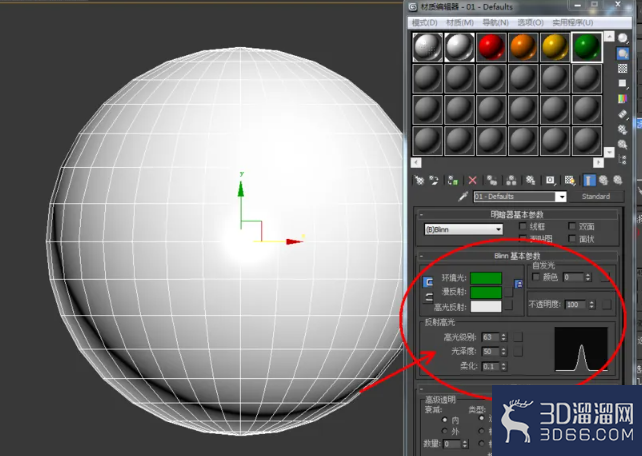Image resolution: width=642 pixels, height=456 pixels.
Task: Open the 01 - Defaults material name dropdown
Action: [x=561, y=197]
